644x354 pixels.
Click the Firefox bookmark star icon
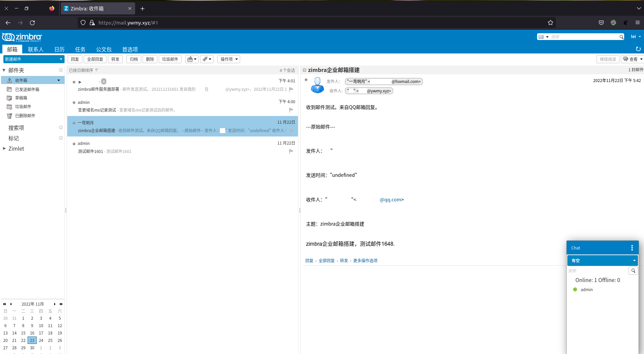click(550, 23)
